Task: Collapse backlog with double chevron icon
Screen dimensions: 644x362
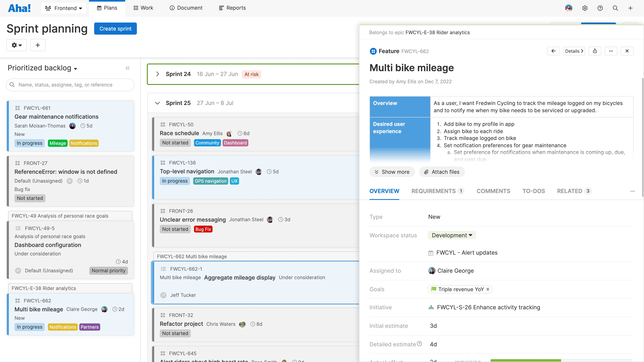Action: tap(128, 68)
